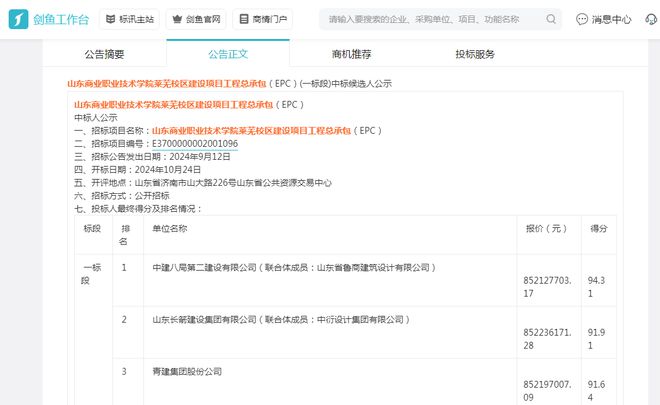Click price 852236171.28
660x405 pixels.
coord(547,339)
